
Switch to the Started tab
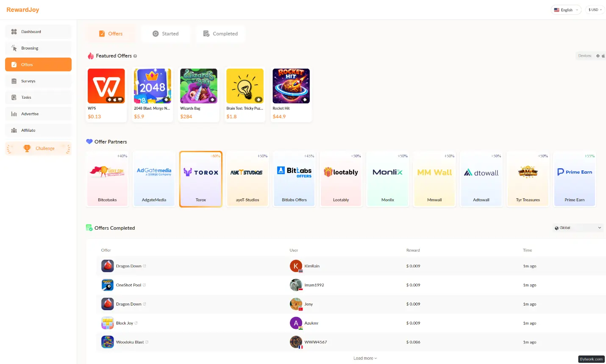(x=166, y=34)
